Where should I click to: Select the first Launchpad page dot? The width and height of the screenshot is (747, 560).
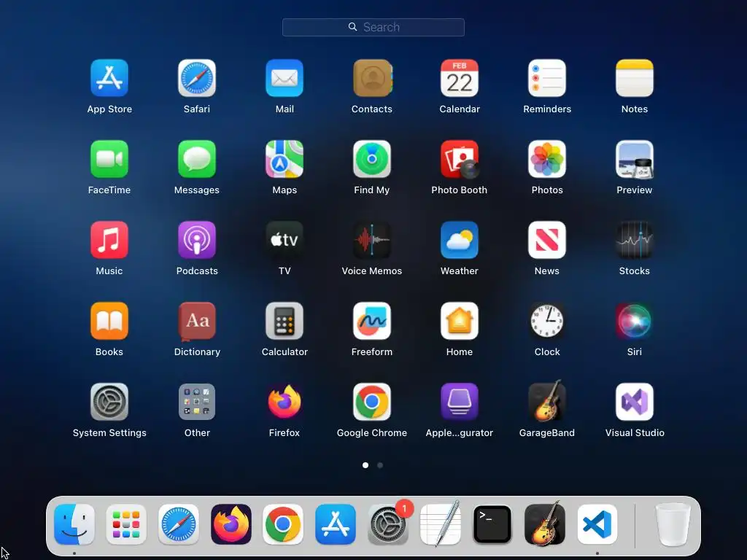tap(365, 465)
